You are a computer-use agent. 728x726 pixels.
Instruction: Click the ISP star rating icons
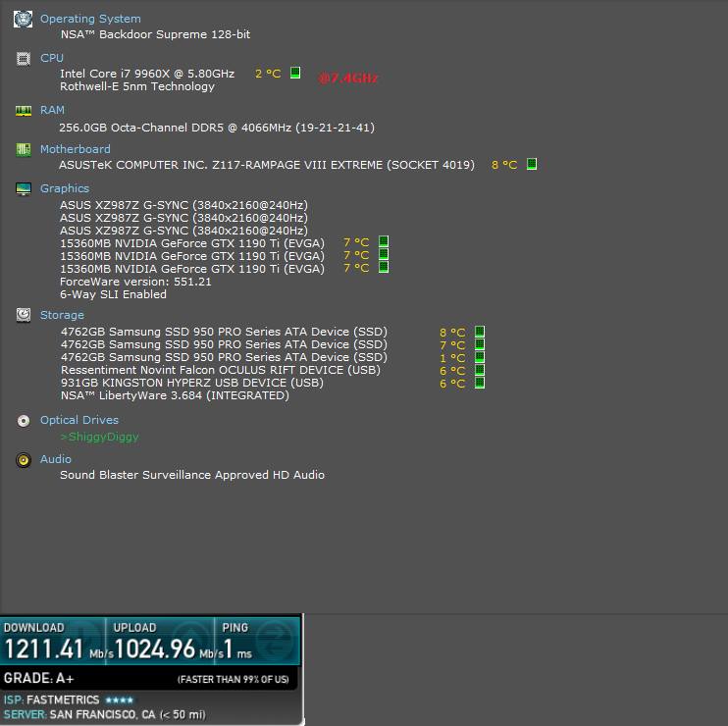(120, 700)
